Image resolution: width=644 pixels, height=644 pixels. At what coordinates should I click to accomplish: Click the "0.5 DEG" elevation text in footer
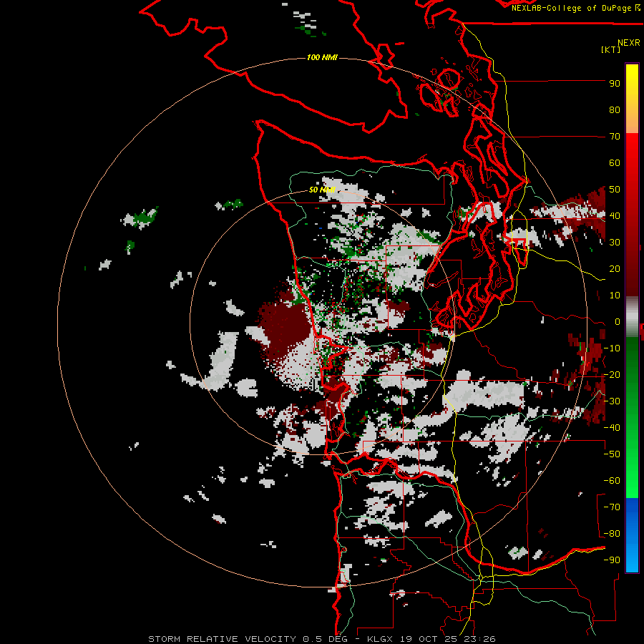[x=326, y=639]
